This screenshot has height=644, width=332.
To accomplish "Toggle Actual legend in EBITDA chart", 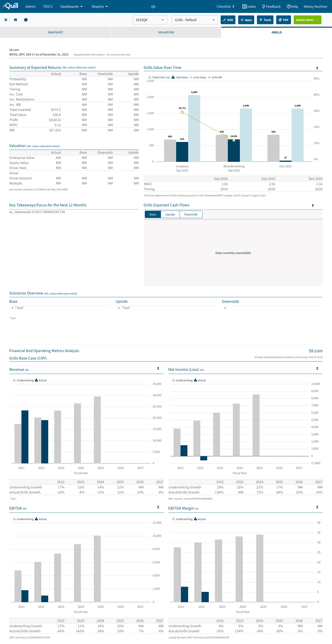I will coord(41,519).
